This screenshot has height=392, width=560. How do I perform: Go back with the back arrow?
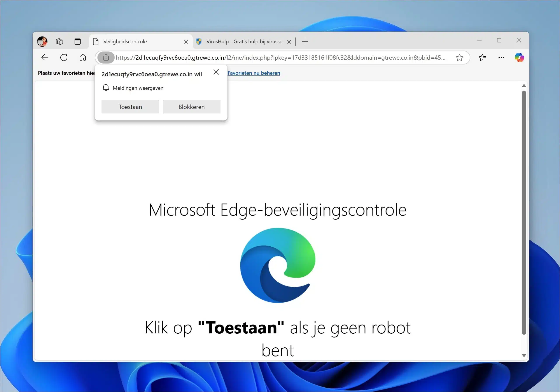[x=45, y=57]
